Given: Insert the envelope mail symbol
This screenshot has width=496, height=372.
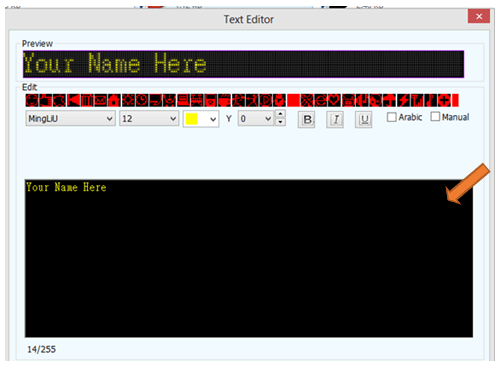Looking at the screenshot, I should (100, 100).
